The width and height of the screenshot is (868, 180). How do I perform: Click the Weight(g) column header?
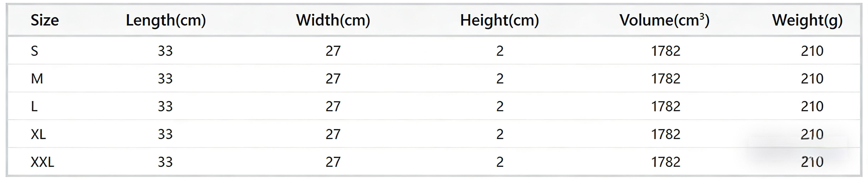coord(807,20)
